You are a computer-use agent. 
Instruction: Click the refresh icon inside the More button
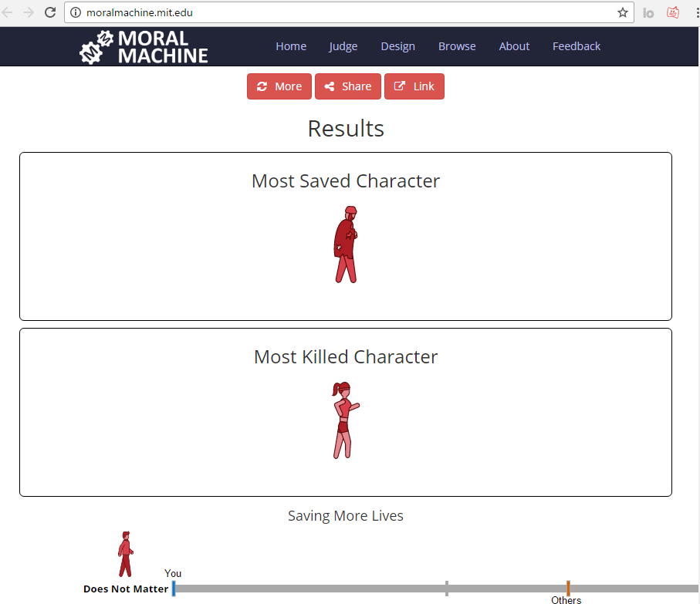point(262,86)
